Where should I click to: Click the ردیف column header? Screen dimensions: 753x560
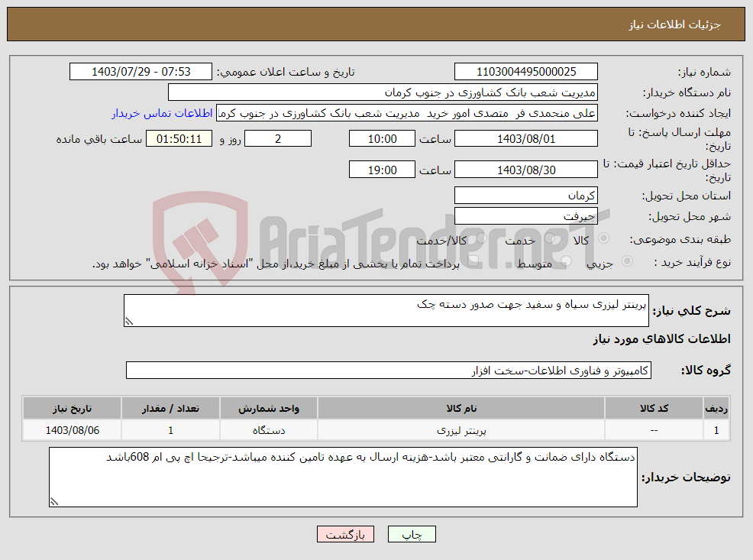coord(716,408)
